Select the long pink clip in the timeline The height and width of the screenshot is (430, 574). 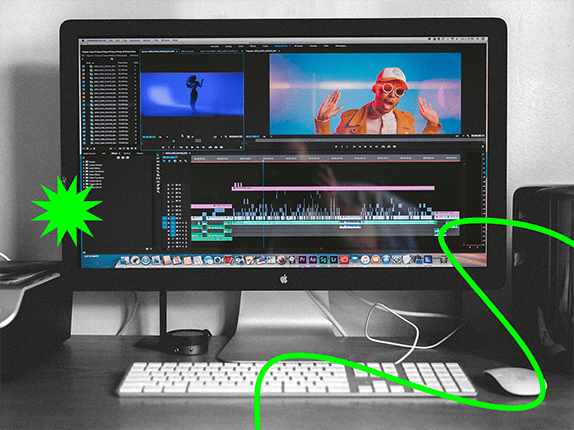(333, 188)
